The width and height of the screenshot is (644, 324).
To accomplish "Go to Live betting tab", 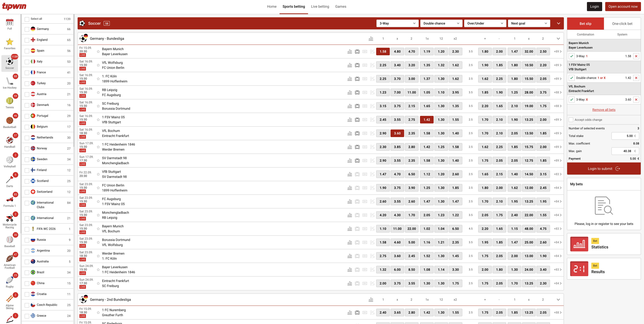I will tap(320, 7).
